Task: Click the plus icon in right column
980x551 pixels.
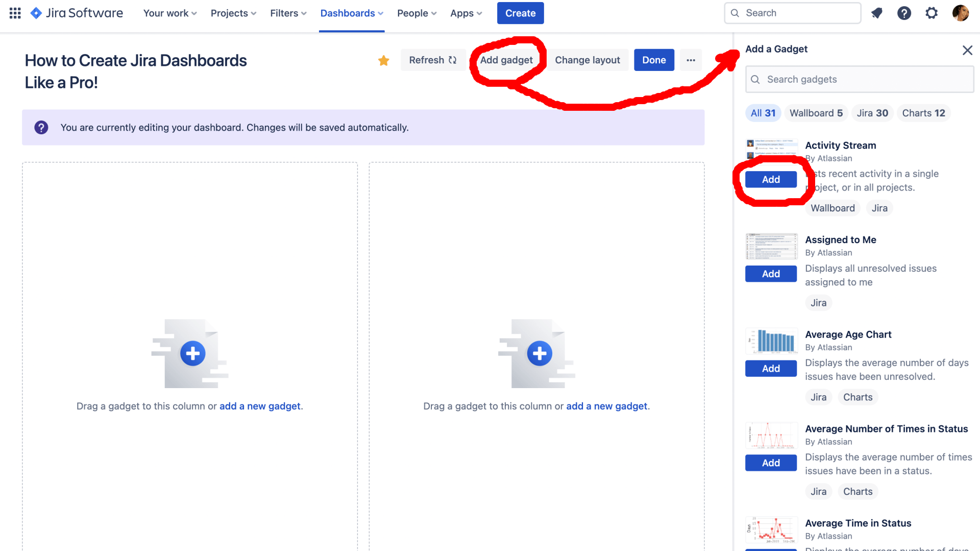Action: pos(540,353)
